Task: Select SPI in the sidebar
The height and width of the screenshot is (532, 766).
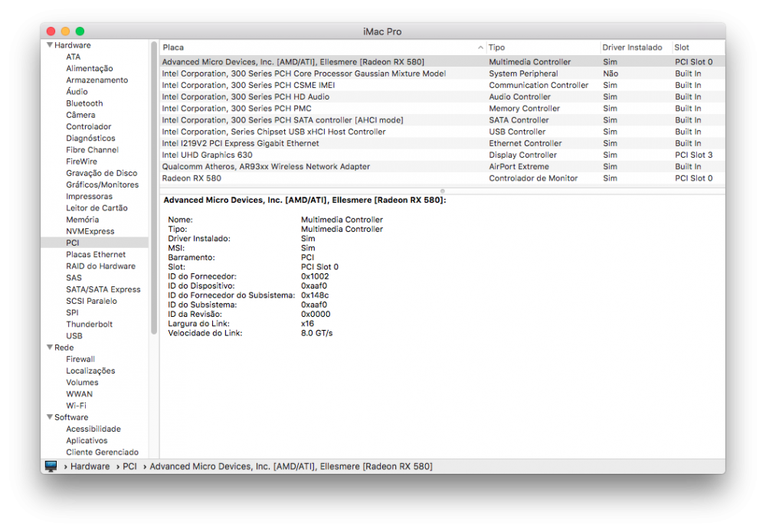Action: [72, 312]
